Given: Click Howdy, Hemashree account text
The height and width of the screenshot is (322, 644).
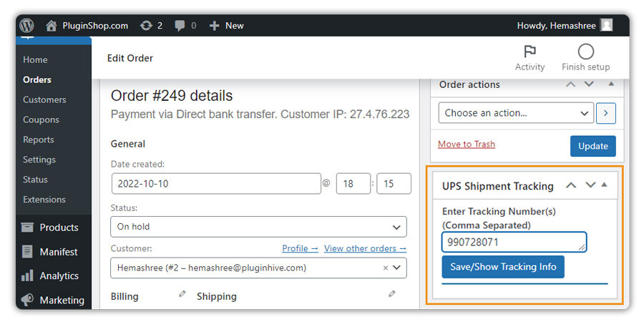Looking at the screenshot, I should point(557,26).
